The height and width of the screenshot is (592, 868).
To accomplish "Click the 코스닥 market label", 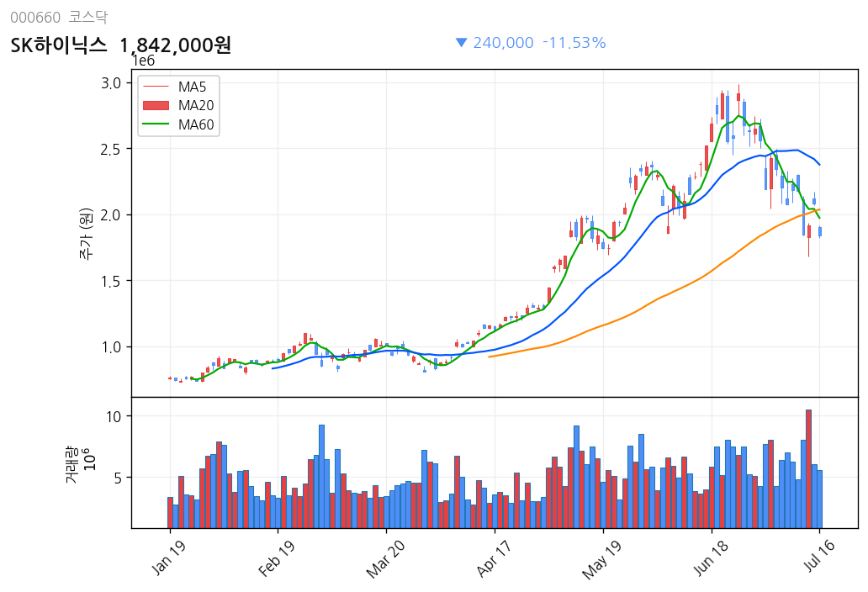I will pos(88,17).
